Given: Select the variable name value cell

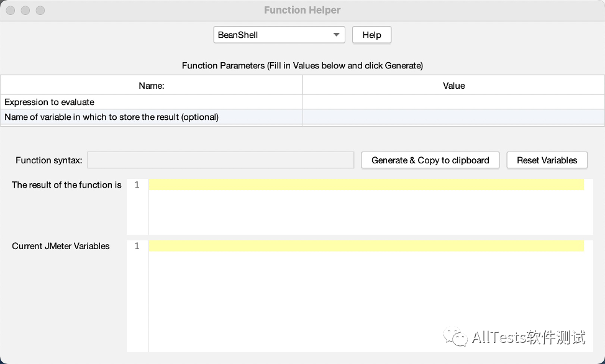Looking at the screenshot, I should tap(453, 117).
